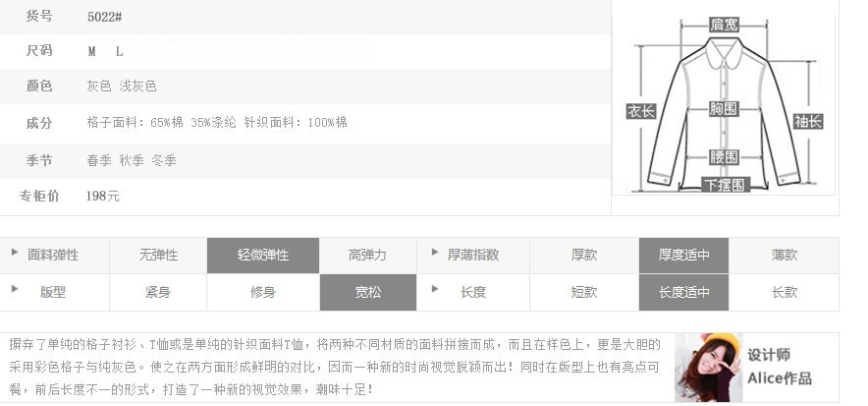The image size is (868, 406).
Task: Select the 修身 fit option
Action: pyautogui.click(x=263, y=292)
